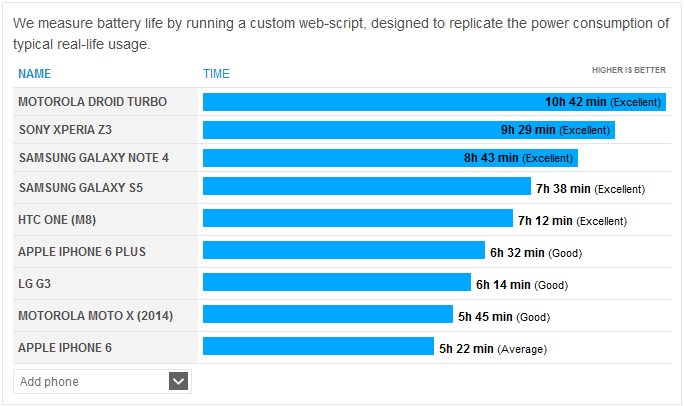Open the Apple iPhone 6 Plus entry
Screen dimensions: 684x406
click(81, 252)
